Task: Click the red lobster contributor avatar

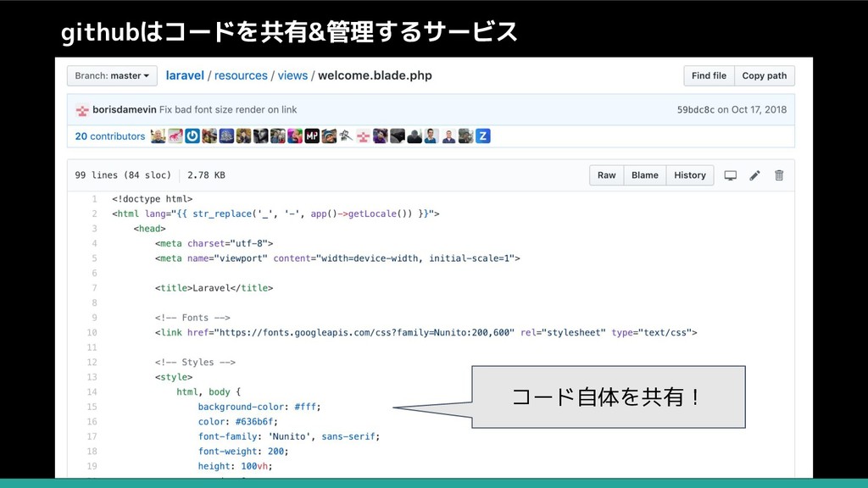Action: (175, 136)
